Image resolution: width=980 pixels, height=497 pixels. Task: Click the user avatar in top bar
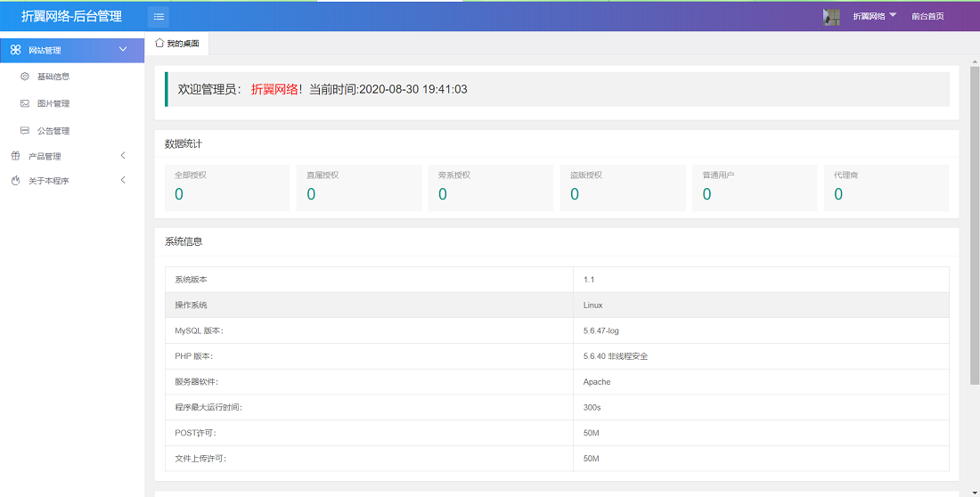point(831,16)
